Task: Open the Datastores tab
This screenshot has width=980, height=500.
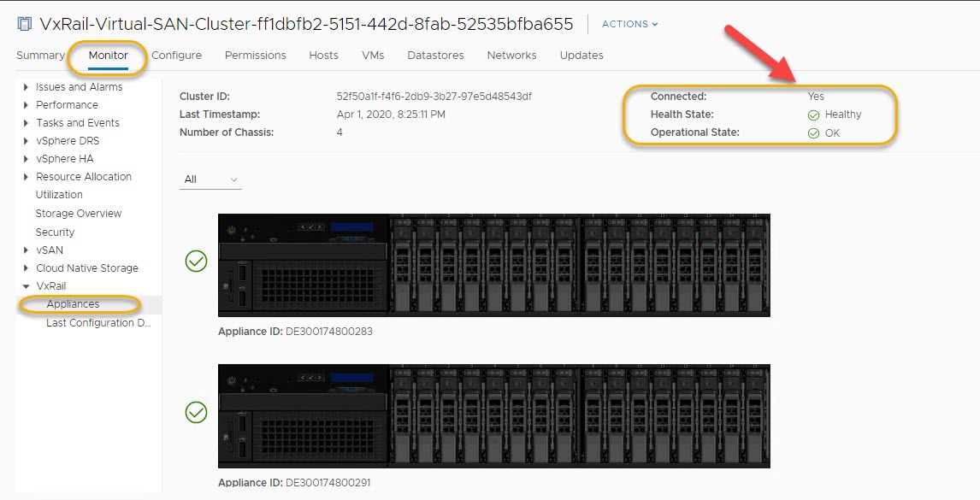Action: (x=435, y=55)
